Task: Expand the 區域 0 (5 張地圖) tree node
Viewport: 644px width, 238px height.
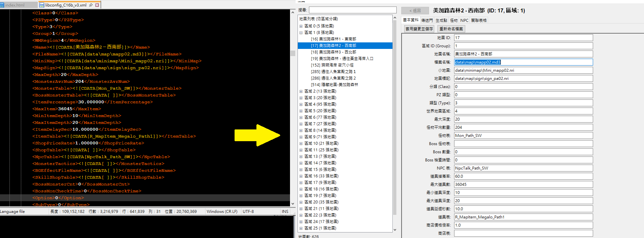Action: point(301,26)
